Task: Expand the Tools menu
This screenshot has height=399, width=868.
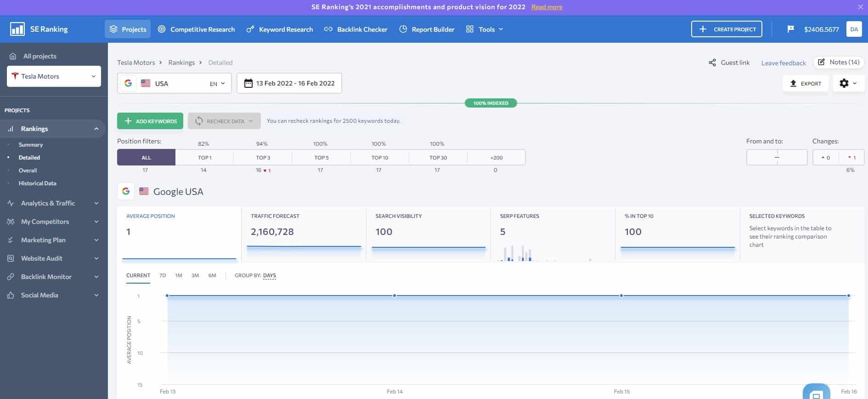Action: 485,29
